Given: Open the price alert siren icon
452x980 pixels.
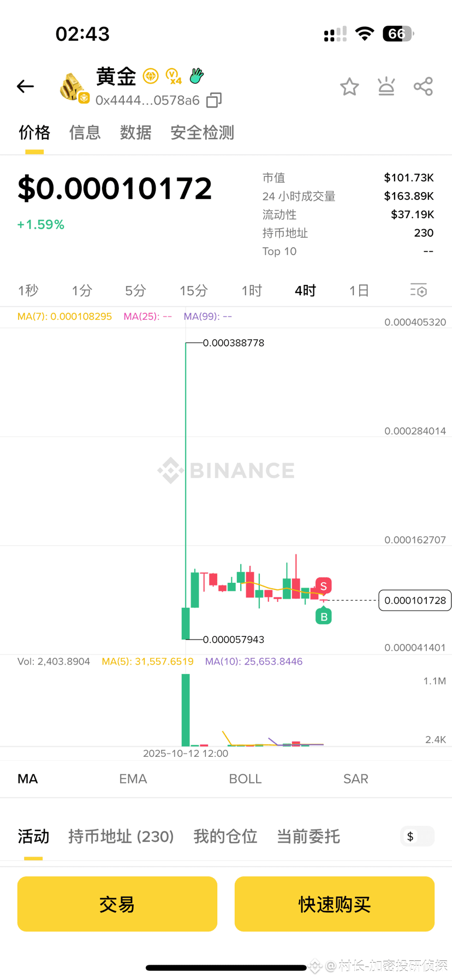Looking at the screenshot, I should 386,87.
